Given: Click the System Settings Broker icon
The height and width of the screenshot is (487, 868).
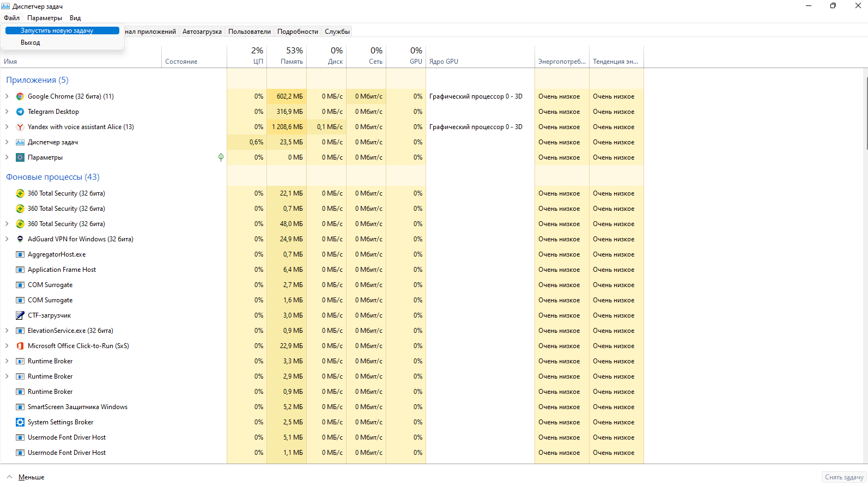Looking at the screenshot, I should pos(20,422).
